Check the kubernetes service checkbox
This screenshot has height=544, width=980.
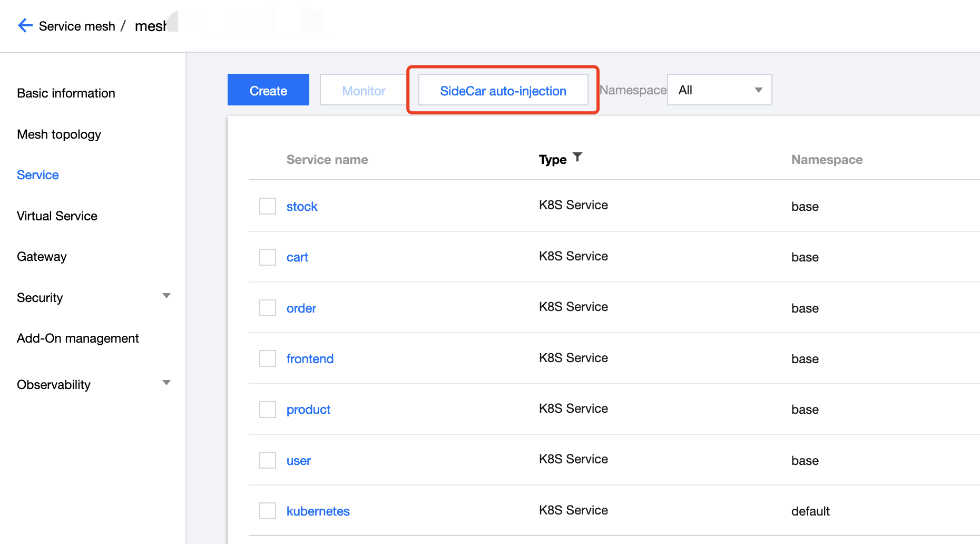click(x=268, y=510)
